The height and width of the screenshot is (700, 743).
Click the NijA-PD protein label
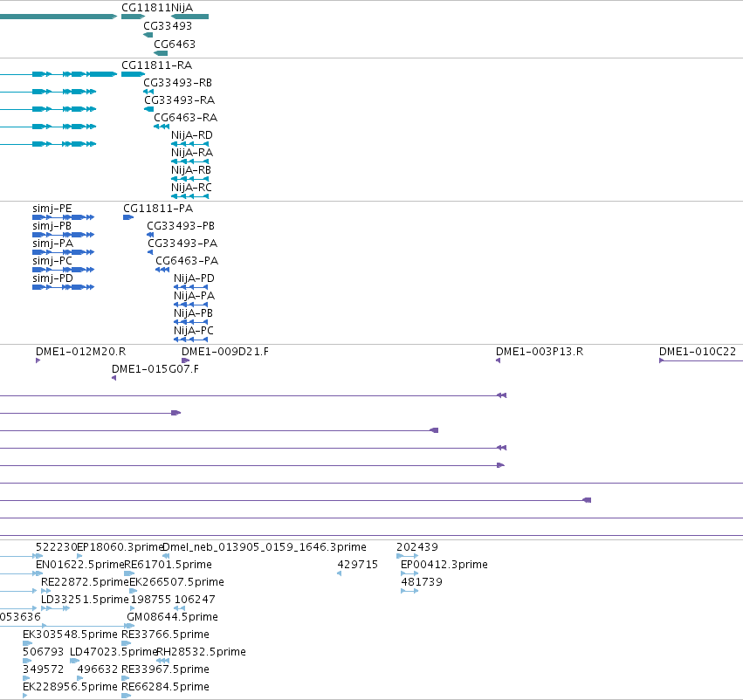(x=195, y=278)
